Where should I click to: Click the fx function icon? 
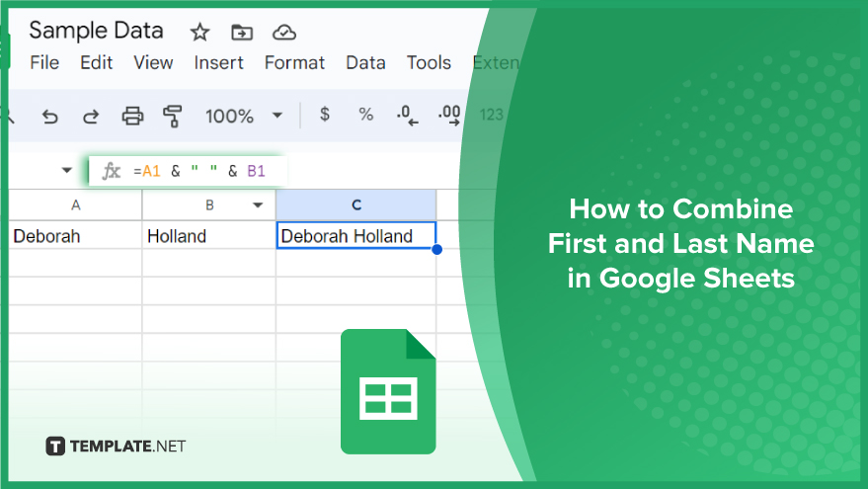(111, 171)
